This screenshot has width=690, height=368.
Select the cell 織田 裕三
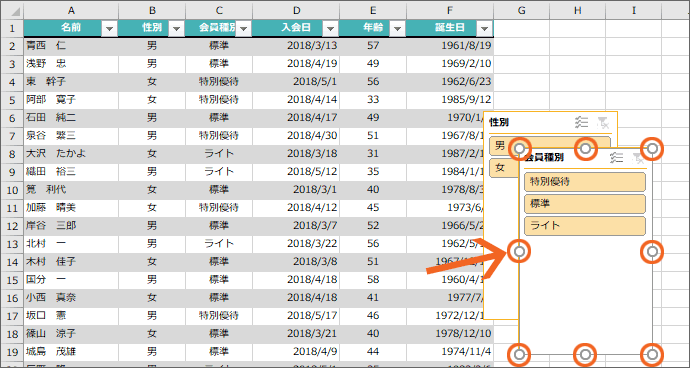click(71, 172)
